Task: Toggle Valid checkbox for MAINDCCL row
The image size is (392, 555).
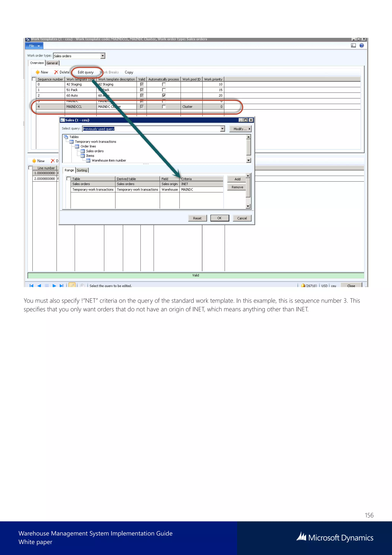Action: coord(142,107)
